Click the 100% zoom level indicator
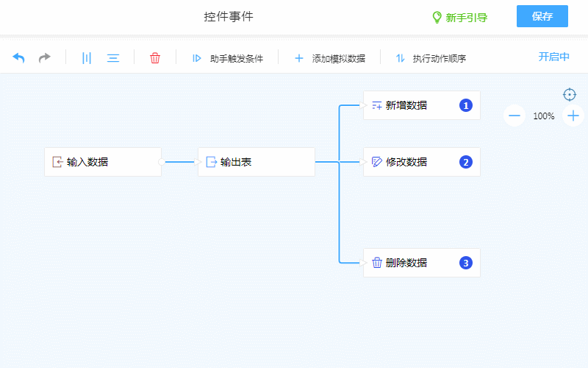This screenshot has width=588, height=368. coord(544,116)
